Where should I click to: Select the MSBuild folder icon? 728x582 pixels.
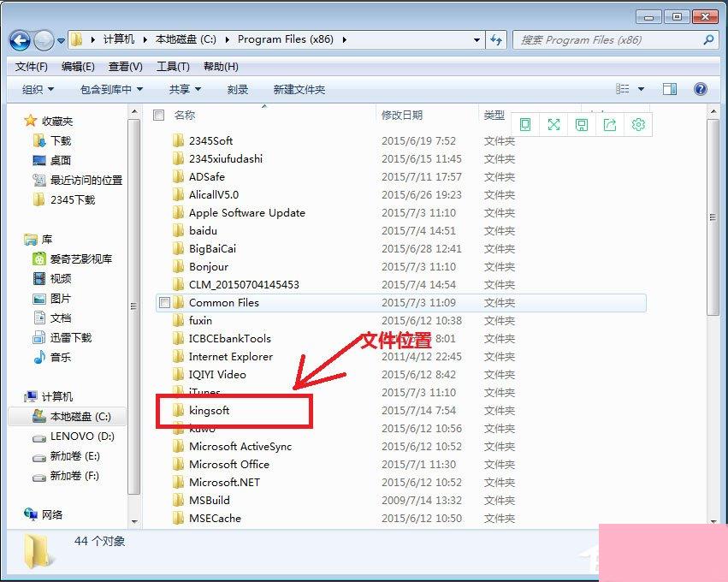coord(178,500)
